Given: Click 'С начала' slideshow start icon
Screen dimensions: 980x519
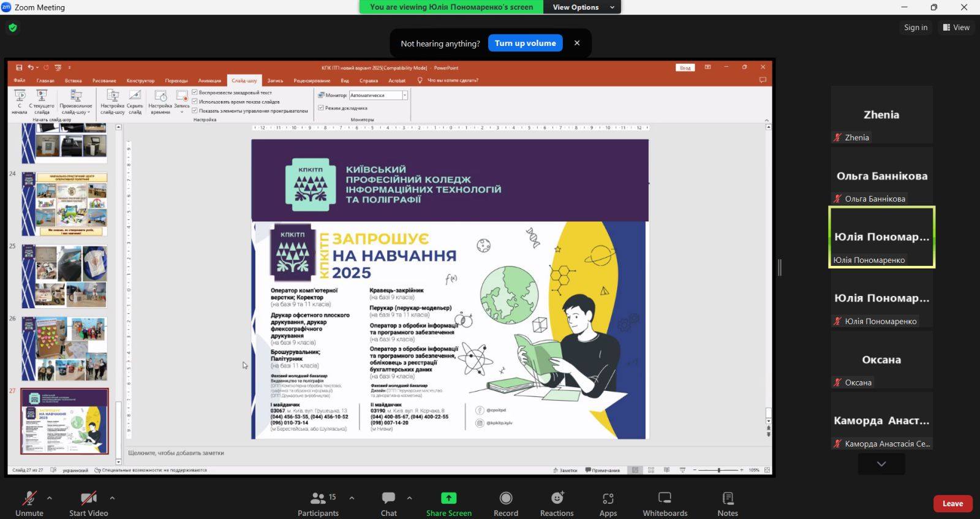Looking at the screenshot, I should (20, 96).
